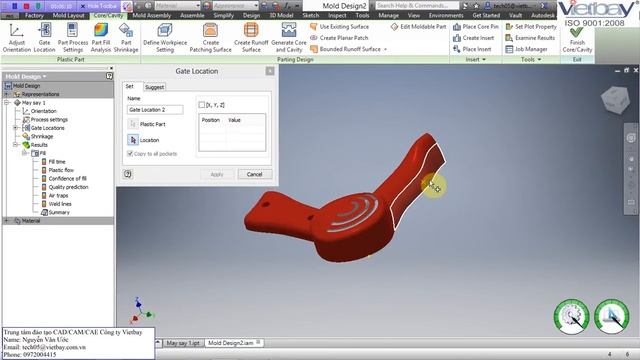The height and width of the screenshot is (360, 640).
Task: Click the Plastic Part selector icon
Action: pos(133,124)
